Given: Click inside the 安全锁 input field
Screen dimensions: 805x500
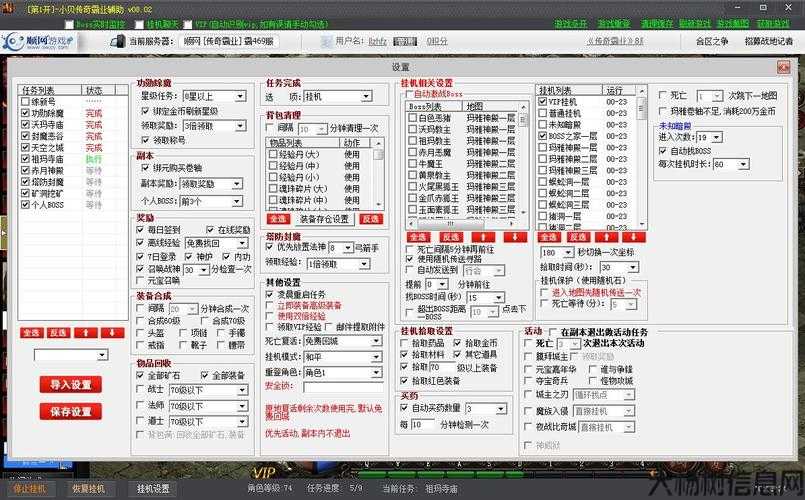Looking at the screenshot, I should click(342, 387).
